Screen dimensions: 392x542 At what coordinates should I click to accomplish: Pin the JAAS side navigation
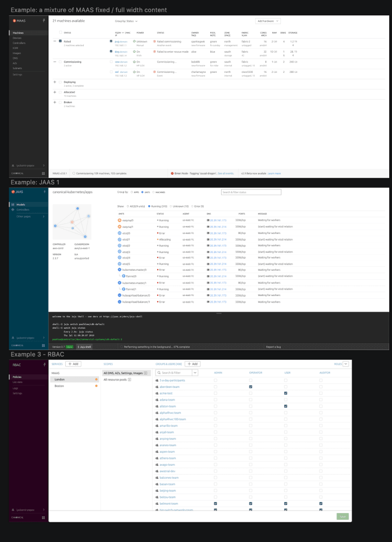tap(44, 192)
